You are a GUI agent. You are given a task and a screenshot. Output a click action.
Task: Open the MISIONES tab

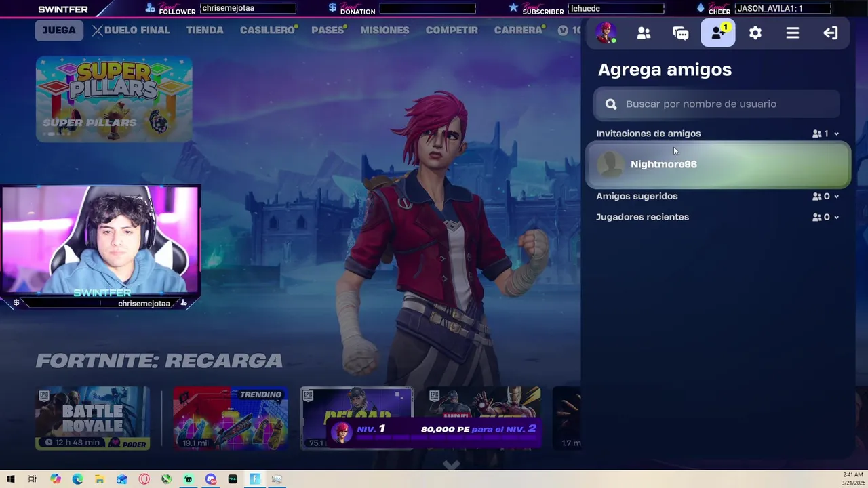tap(384, 30)
